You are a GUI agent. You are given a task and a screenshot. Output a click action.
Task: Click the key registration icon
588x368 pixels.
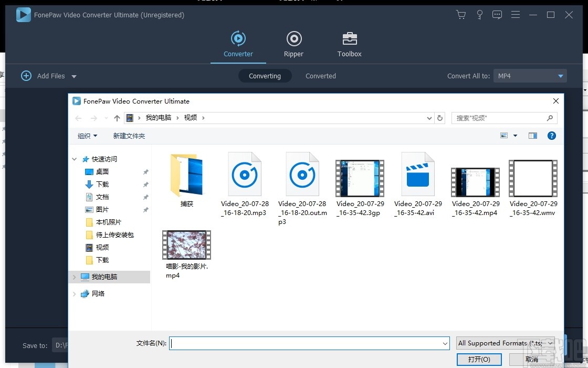(479, 15)
